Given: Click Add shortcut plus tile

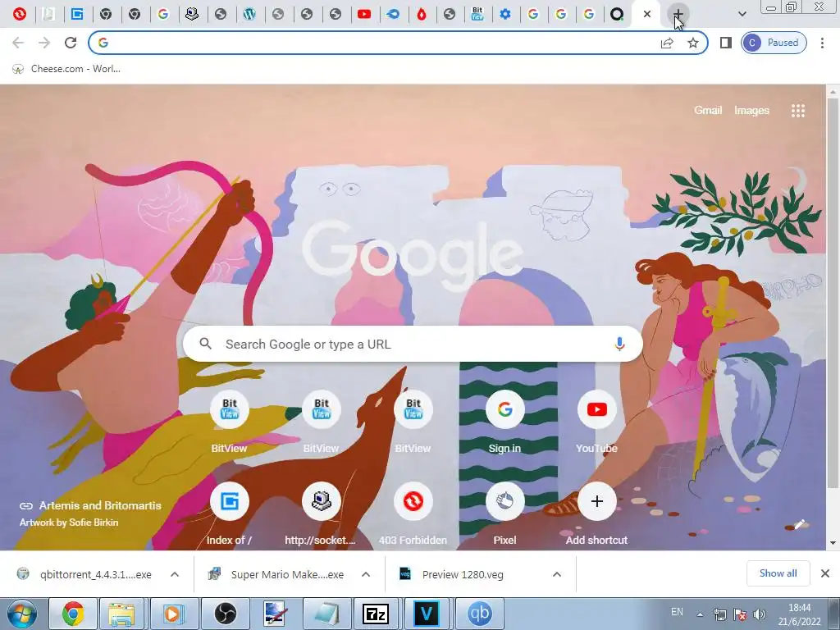Looking at the screenshot, I should [x=597, y=514].
